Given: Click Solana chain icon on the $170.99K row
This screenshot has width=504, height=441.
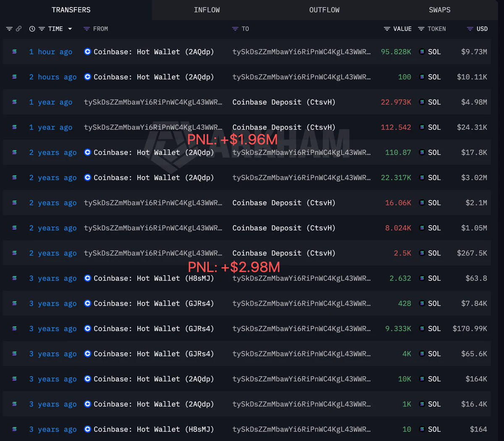Looking at the screenshot, I should [15, 329].
